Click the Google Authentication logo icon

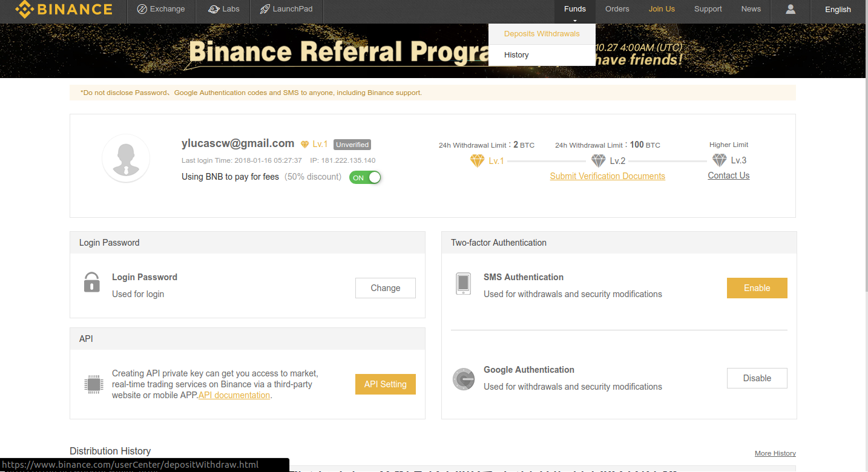click(x=464, y=379)
